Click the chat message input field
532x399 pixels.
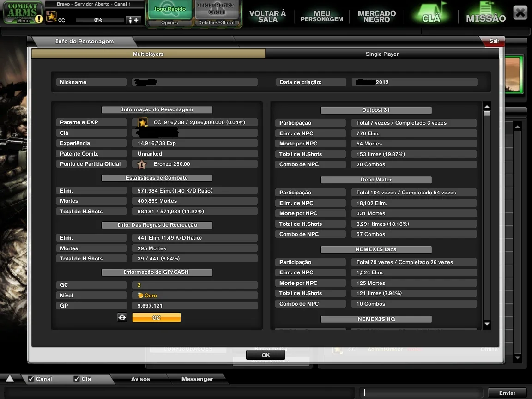coord(421,393)
